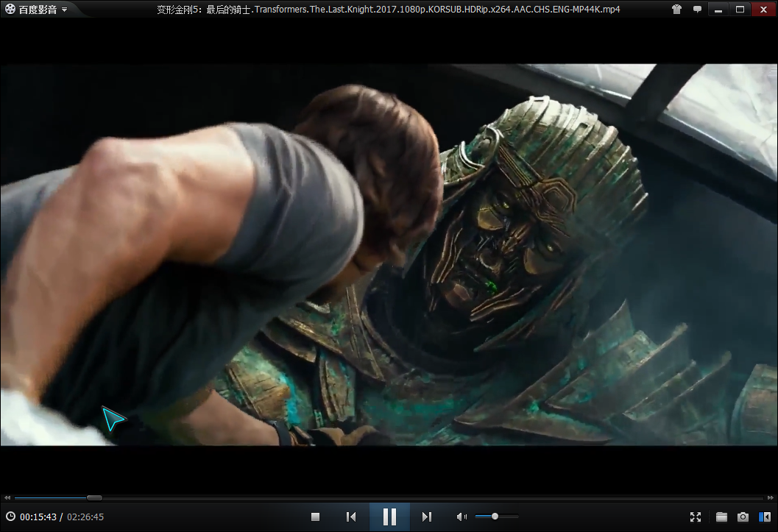Open a file with the folder icon
Viewport: 778px width, 532px height.
[721, 517]
